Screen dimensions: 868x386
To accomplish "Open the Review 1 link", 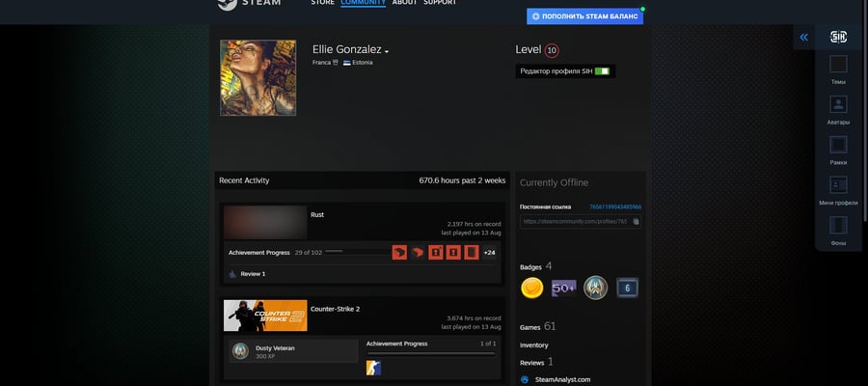I will coord(253,274).
